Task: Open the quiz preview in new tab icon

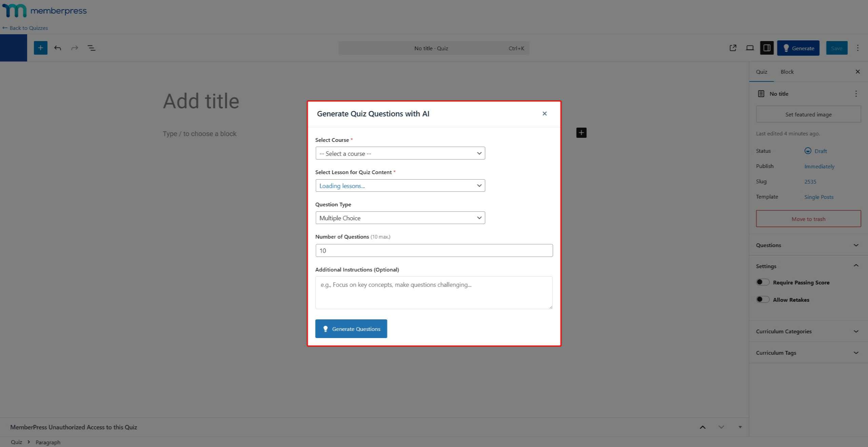Action: pyautogui.click(x=733, y=48)
